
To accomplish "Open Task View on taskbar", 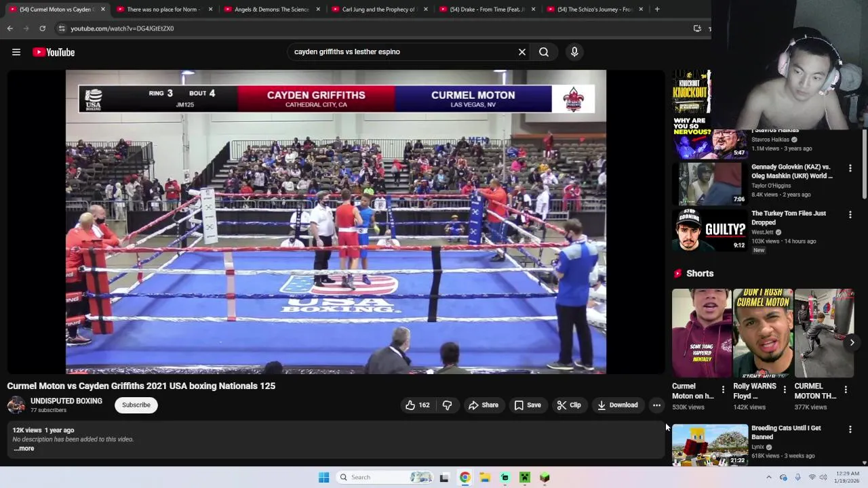I will pos(444,477).
